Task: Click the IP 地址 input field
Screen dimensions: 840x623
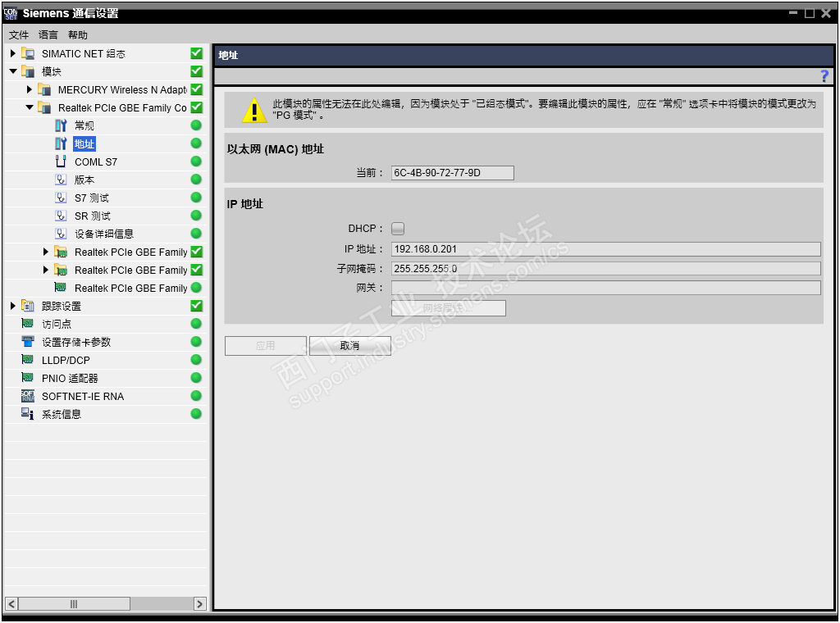Action: (x=606, y=249)
